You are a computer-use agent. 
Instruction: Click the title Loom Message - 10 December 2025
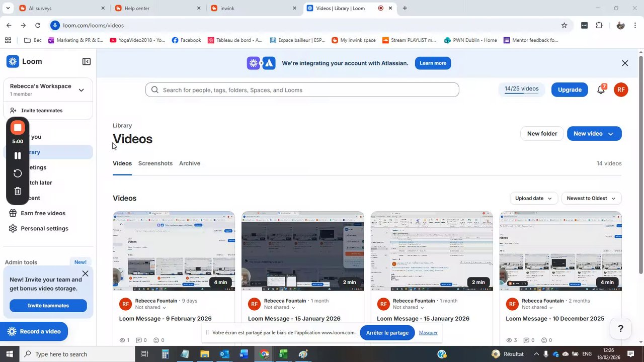pos(555,319)
